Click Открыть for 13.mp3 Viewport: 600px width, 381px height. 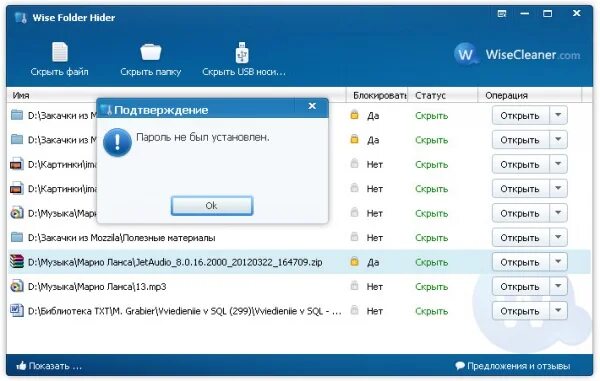click(x=520, y=287)
